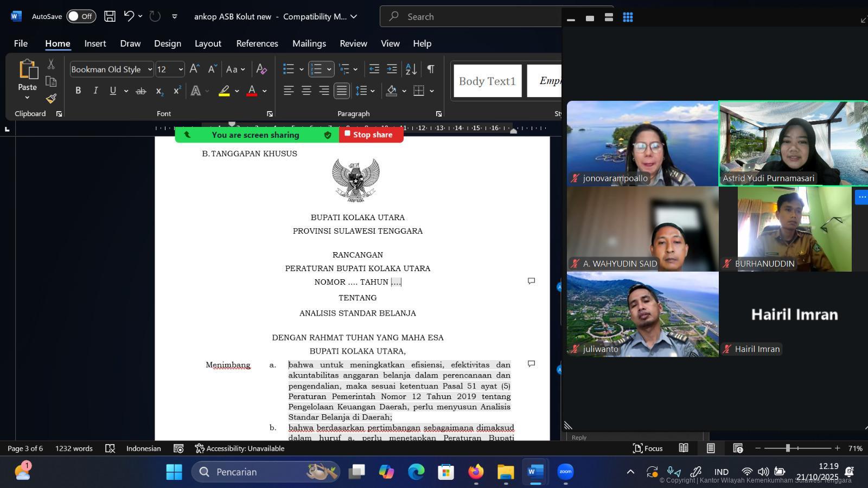
Task: Increase paragraph indent
Action: 392,69
